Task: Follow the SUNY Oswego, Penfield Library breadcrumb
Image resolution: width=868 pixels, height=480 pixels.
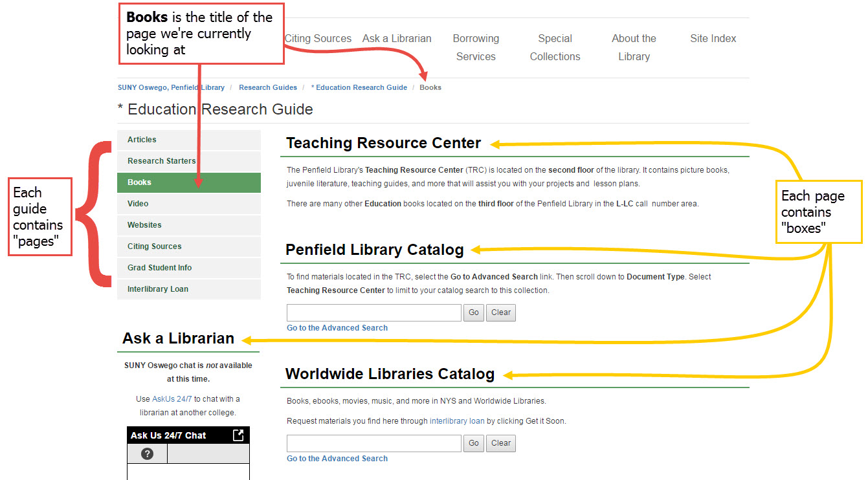Action: [x=171, y=87]
